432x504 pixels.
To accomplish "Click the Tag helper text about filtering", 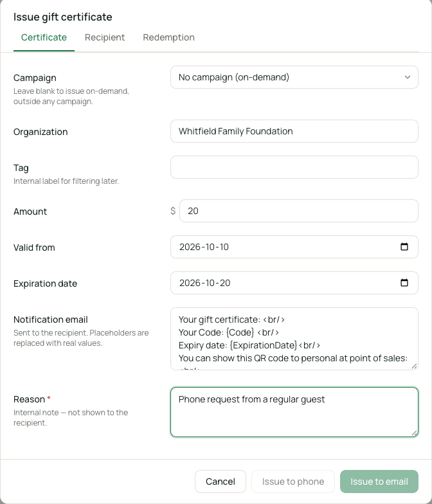I will click(66, 181).
